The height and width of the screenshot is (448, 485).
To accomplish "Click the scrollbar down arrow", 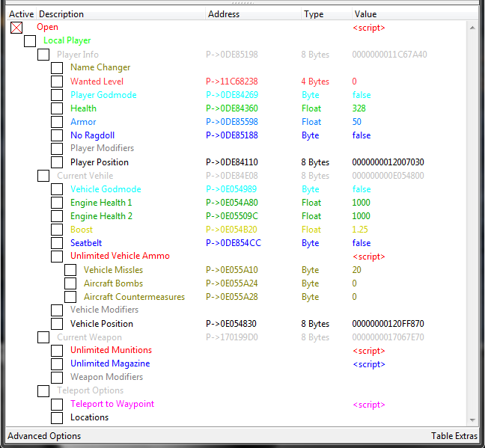I will pyautogui.click(x=472, y=421).
